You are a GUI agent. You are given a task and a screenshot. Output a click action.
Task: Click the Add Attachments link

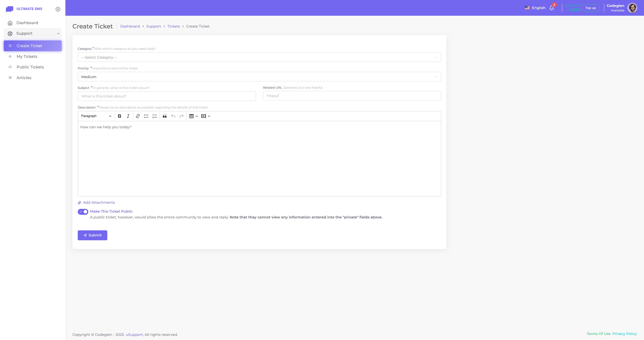99,202
